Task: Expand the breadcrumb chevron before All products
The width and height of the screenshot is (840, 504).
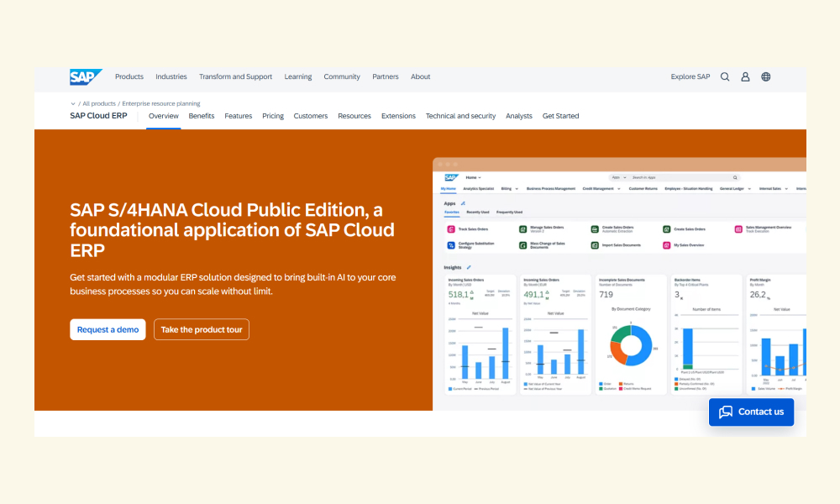Action: click(73, 104)
